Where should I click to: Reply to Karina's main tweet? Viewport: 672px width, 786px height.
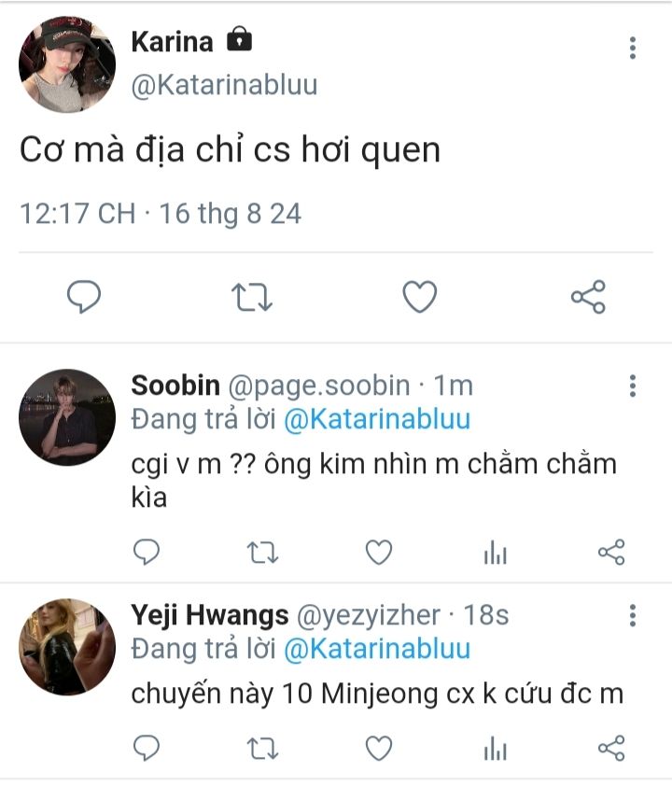tap(84, 297)
